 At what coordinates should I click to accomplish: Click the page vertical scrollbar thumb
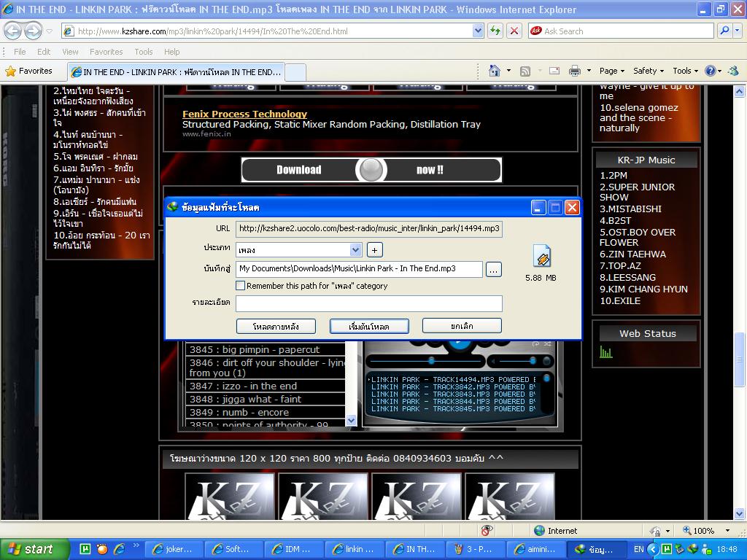(x=739, y=359)
